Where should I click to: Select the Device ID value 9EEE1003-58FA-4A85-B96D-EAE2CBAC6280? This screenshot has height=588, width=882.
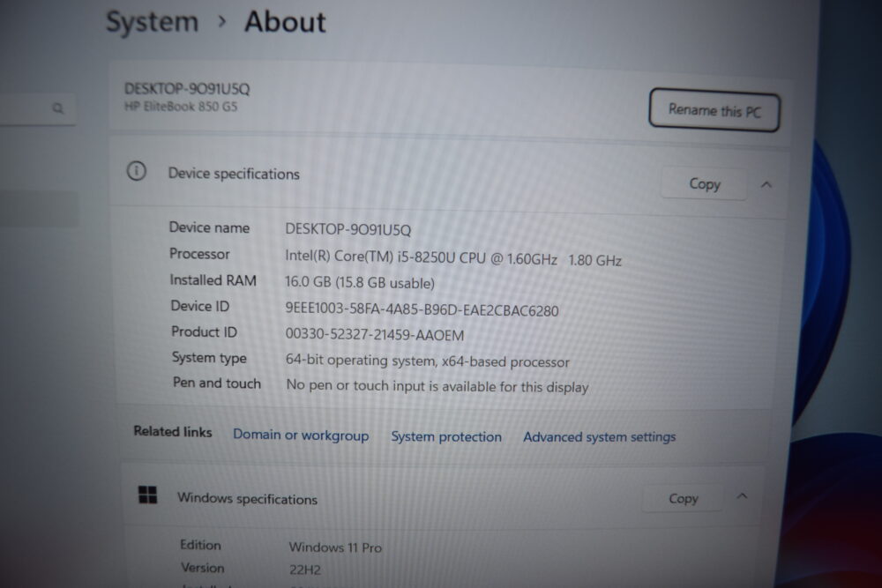422,309
